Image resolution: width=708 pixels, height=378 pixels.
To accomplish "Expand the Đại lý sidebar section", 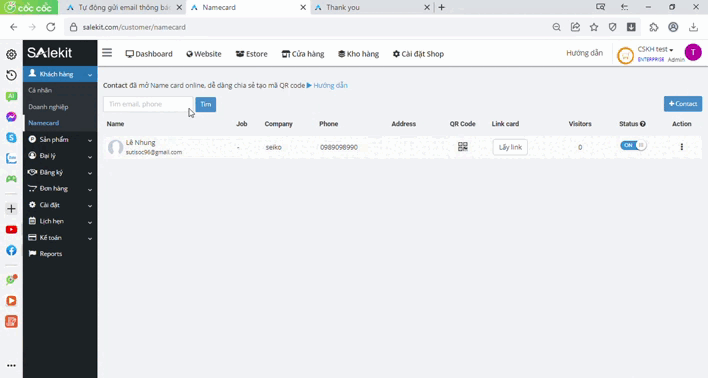I will click(60, 156).
